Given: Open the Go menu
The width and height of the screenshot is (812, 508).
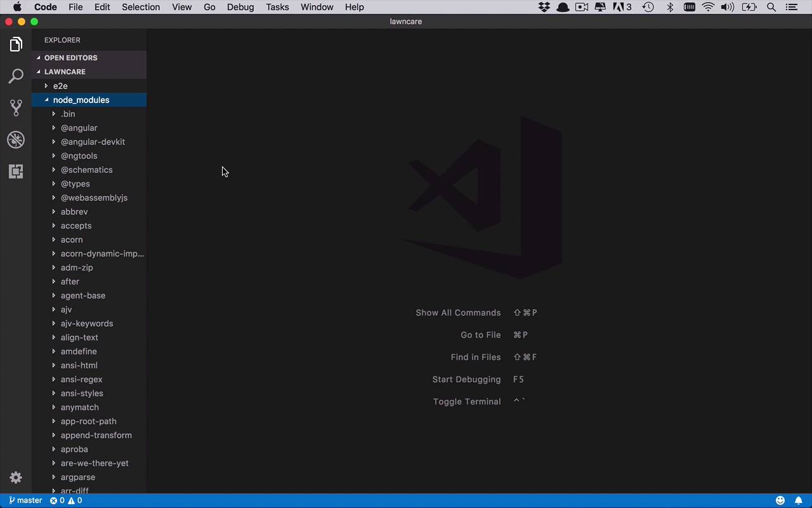Looking at the screenshot, I should [209, 7].
